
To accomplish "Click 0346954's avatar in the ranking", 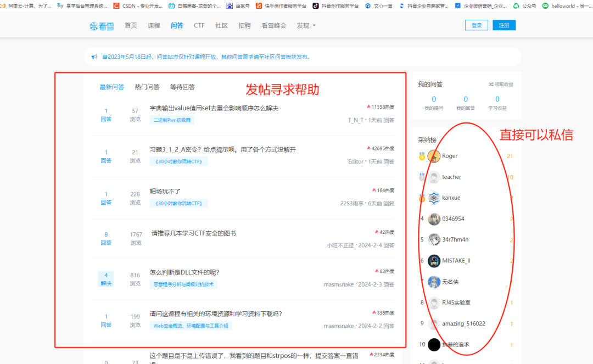I will [434, 219].
